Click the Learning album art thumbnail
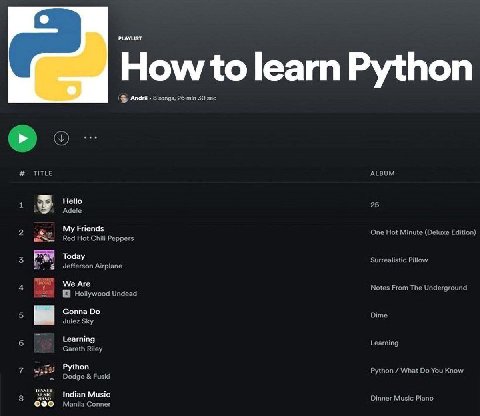 (x=44, y=343)
